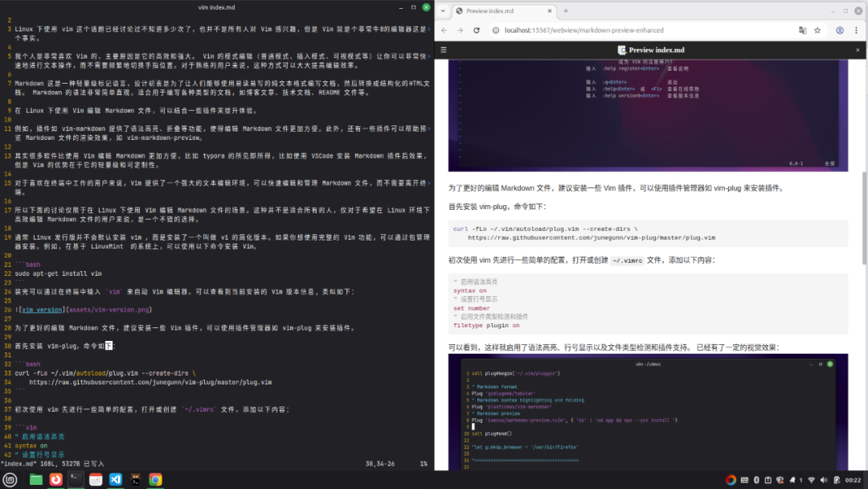The image size is (868, 489).
Task: Click line 41 'syntax on' in vim
Action: (31, 446)
